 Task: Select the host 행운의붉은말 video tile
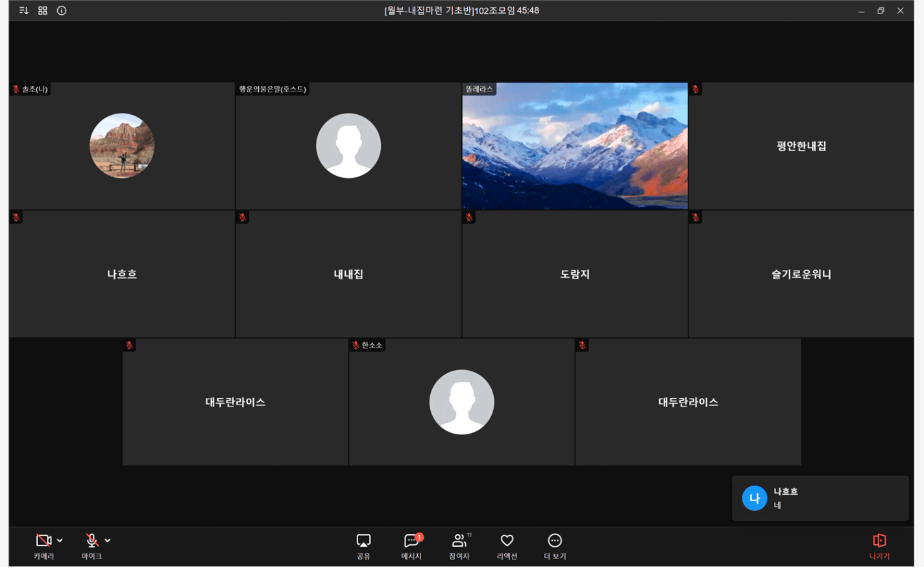point(348,146)
